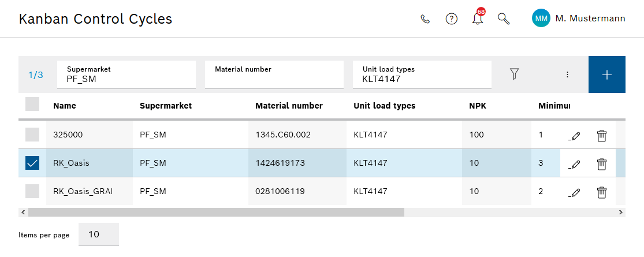Screen dimensions: 644x257
Task: Sort by Material number column header
Action: click(x=289, y=106)
